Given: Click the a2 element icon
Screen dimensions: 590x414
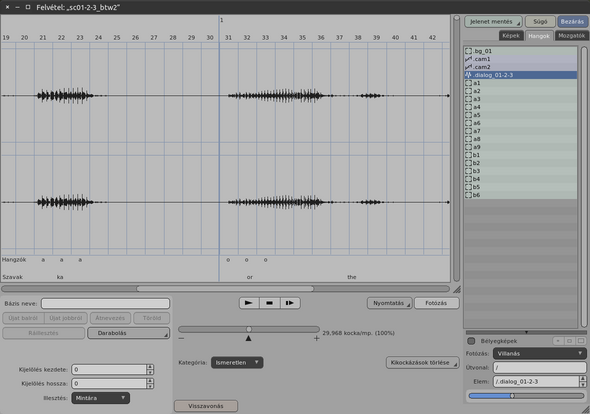Looking at the screenshot, I should tap(468, 91).
